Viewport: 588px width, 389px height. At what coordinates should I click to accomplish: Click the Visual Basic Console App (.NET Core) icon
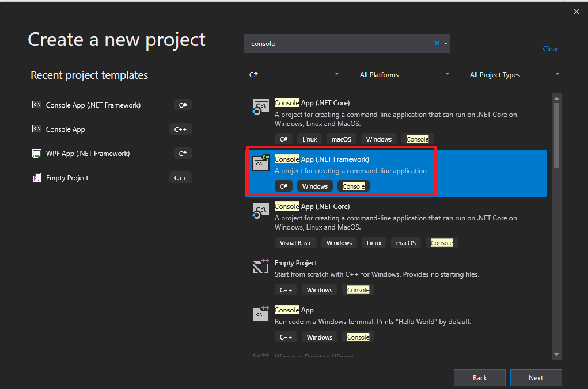coord(261,210)
